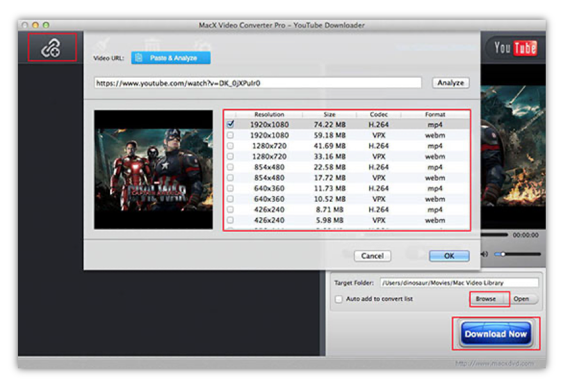
Task: Click the Analyze button beside the URL
Action: [x=450, y=83]
